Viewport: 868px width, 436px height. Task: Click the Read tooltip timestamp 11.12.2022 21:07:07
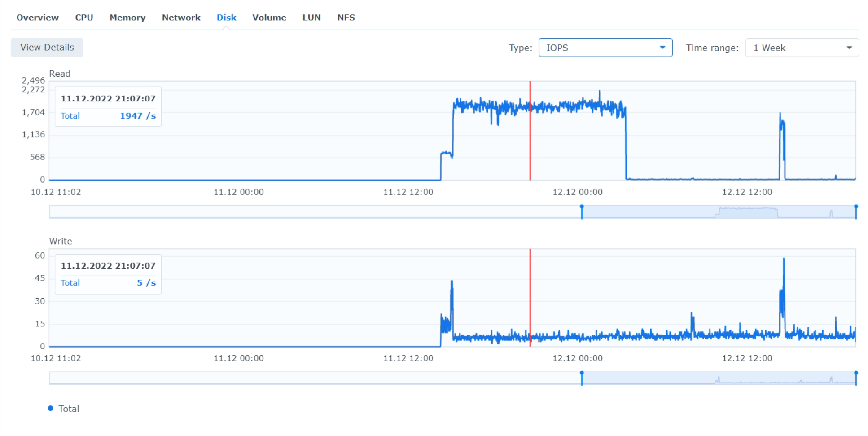pyautogui.click(x=108, y=98)
